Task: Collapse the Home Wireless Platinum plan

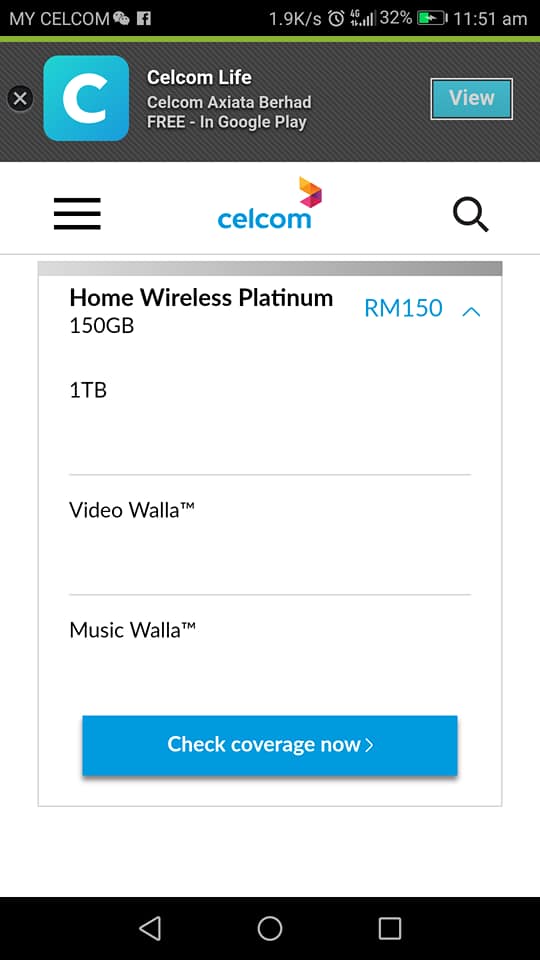Action: click(471, 312)
